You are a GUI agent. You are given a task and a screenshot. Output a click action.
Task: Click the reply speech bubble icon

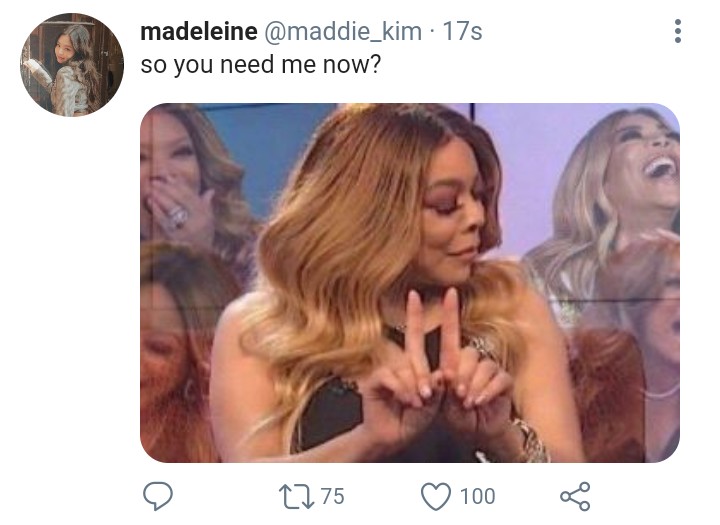click(x=158, y=496)
